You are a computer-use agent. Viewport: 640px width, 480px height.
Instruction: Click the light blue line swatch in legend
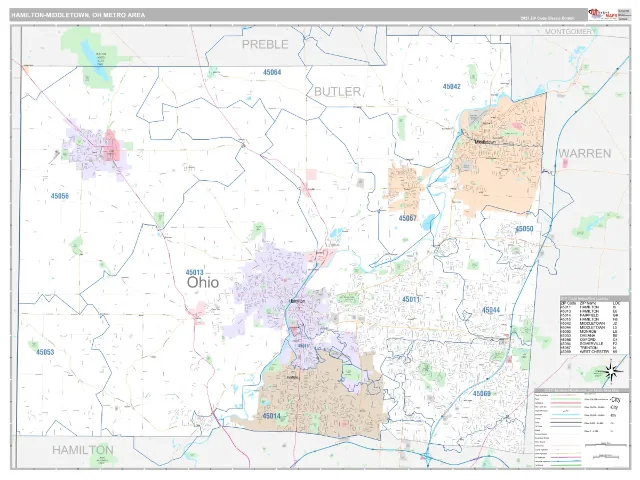click(x=566, y=414)
